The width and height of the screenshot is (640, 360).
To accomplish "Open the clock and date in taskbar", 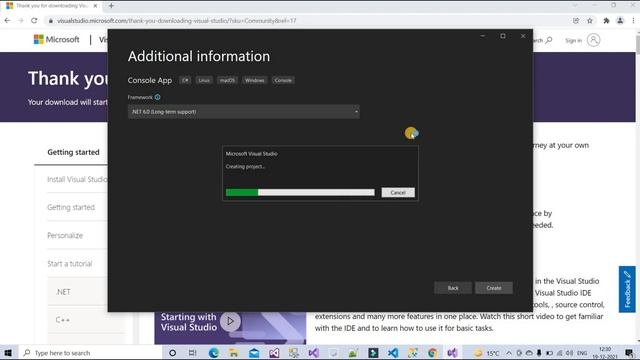I will point(605,353).
